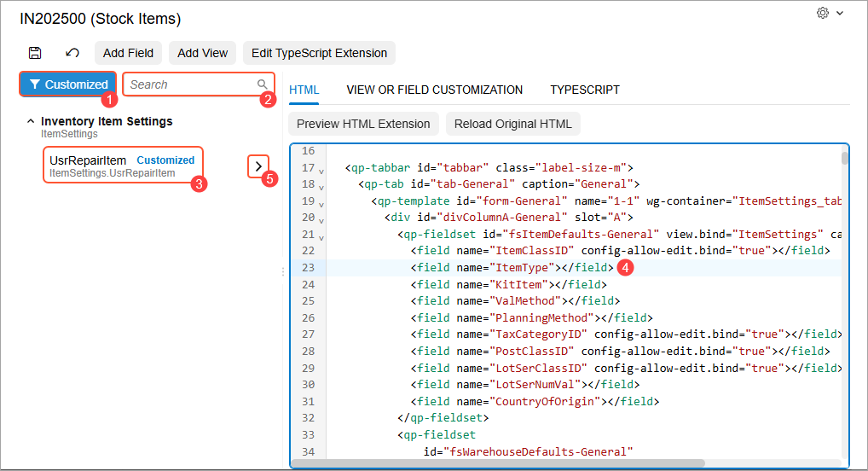Click the LotSerClassID field line
Screen dimensions: 868x471
[626, 368]
